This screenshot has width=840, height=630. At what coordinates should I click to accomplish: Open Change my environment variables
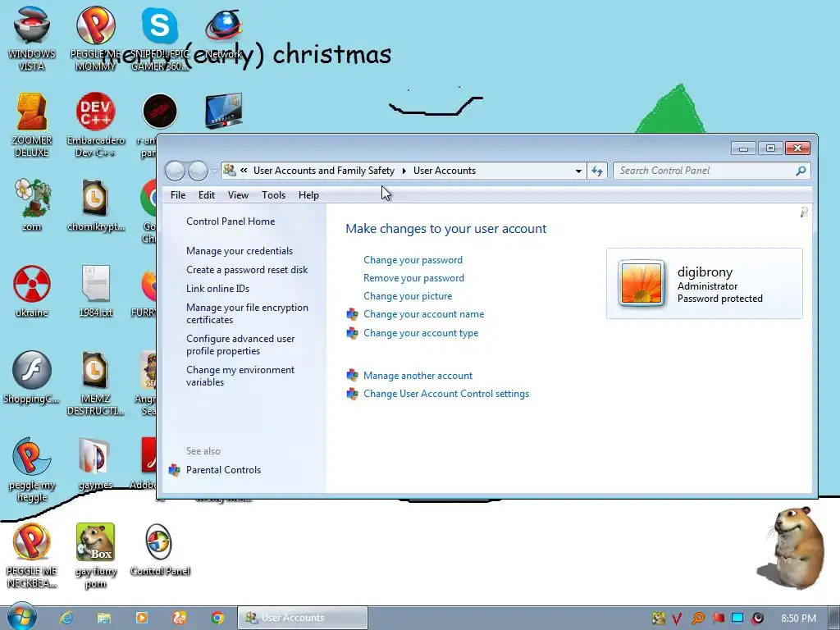click(240, 376)
